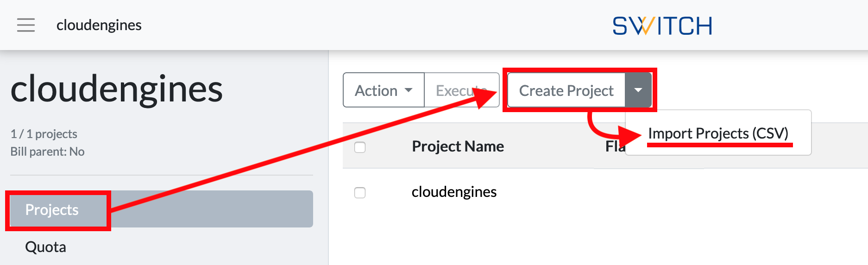
Task: Click cloudengines title in top bar
Action: point(99,25)
